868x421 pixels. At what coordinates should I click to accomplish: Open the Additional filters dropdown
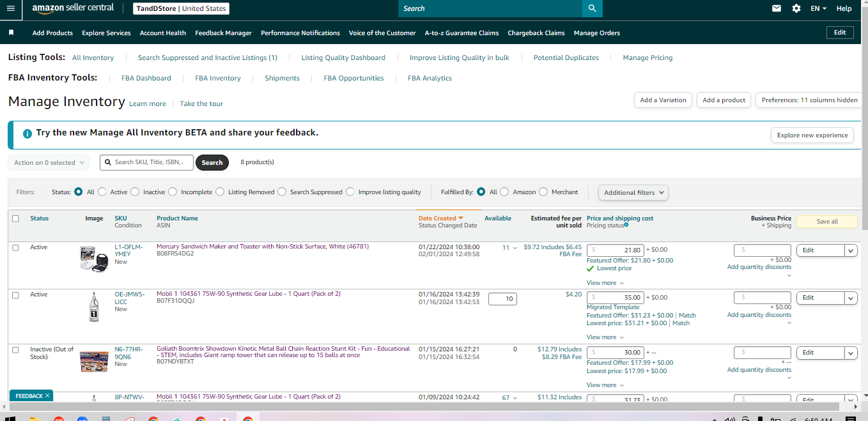tap(633, 192)
